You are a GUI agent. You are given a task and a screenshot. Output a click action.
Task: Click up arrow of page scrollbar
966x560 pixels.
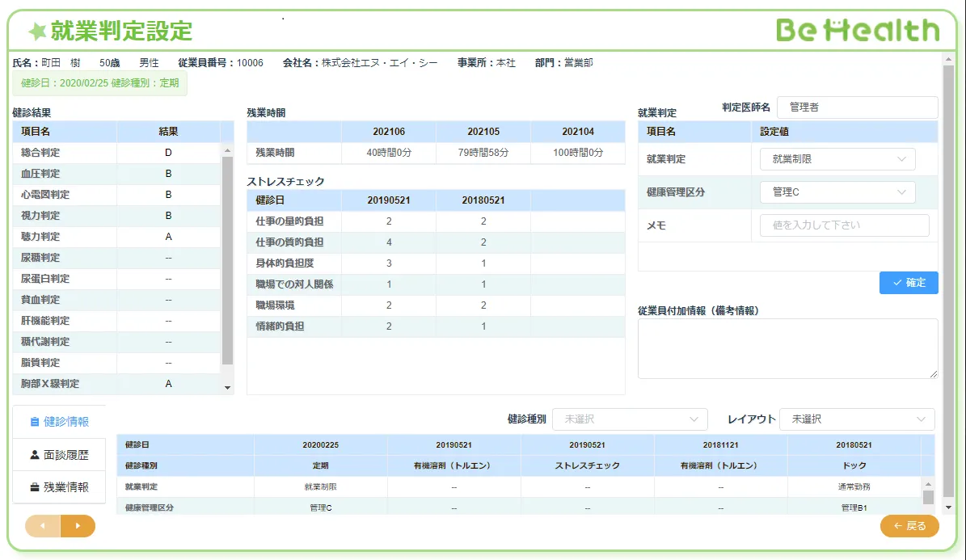(949, 59)
